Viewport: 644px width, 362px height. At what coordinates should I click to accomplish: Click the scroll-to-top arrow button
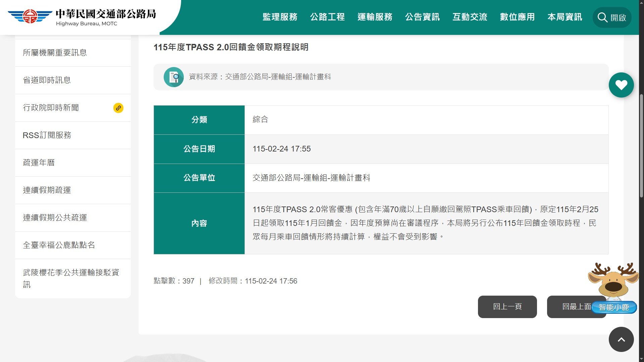(x=621, y=339)
